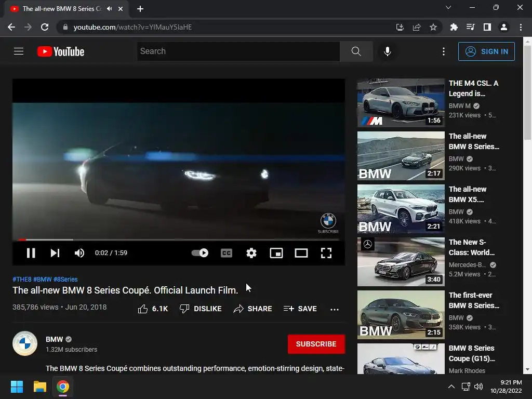532x399 pixels.
Task: Open BMW M channel name in sidebar
Action: point(460,106)
